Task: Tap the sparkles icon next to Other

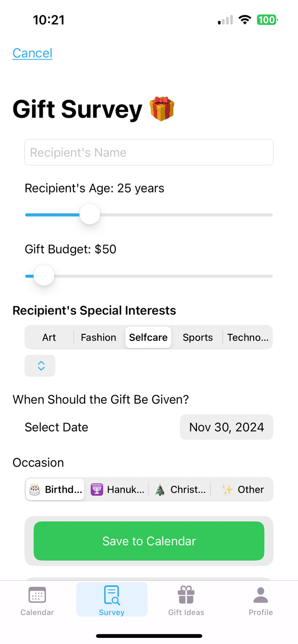Action: 227,489
